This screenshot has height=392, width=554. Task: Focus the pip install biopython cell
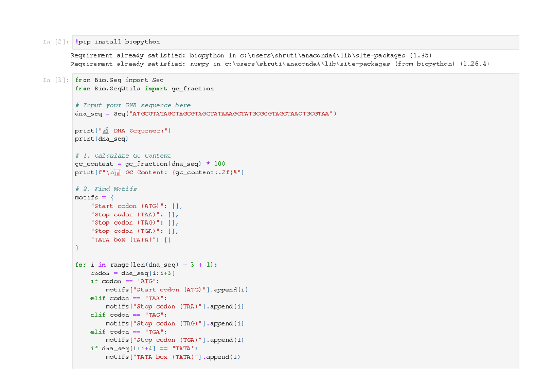click(295, 42)
